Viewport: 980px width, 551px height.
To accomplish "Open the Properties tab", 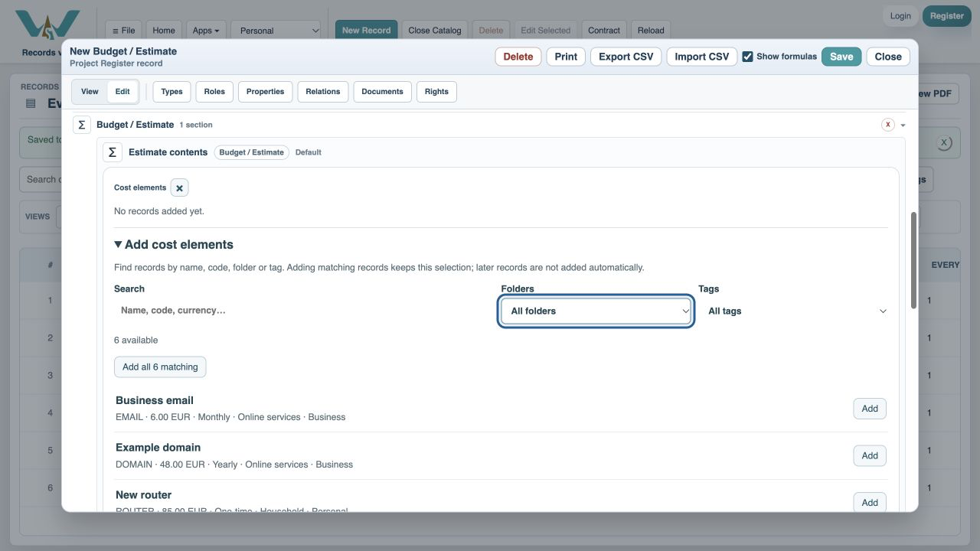I will (266, 92).
